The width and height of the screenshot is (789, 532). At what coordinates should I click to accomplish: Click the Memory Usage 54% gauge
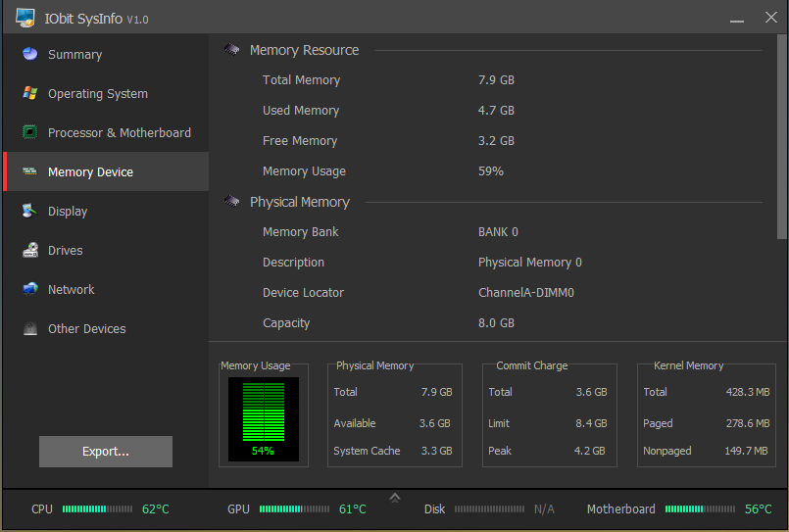(x=264, y=419)
